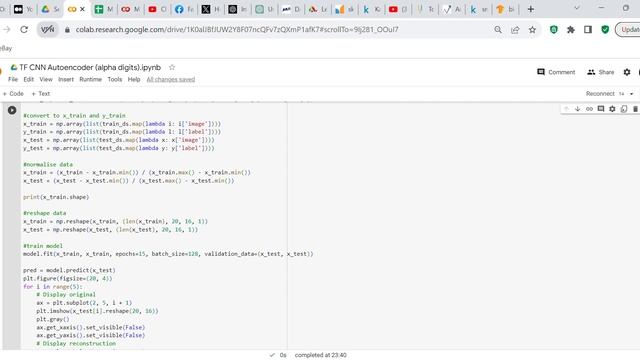Add a new Code cell
The width and height of the screenshot is (640, 360).
tap(13, 93)
